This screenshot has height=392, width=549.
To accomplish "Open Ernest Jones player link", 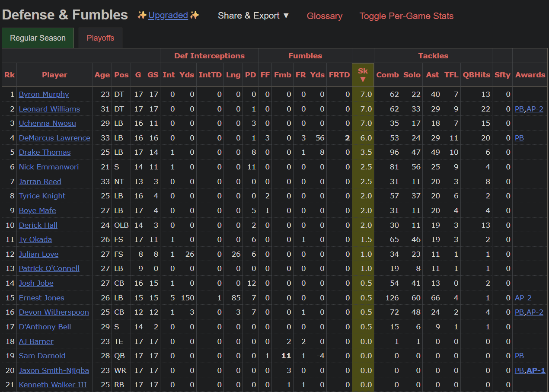I will tap(41, 298).
